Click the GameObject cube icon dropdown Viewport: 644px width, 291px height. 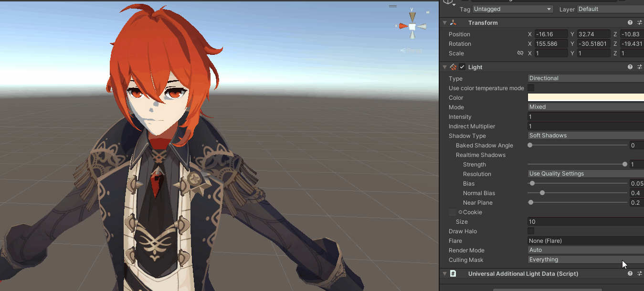coord(449,2)
